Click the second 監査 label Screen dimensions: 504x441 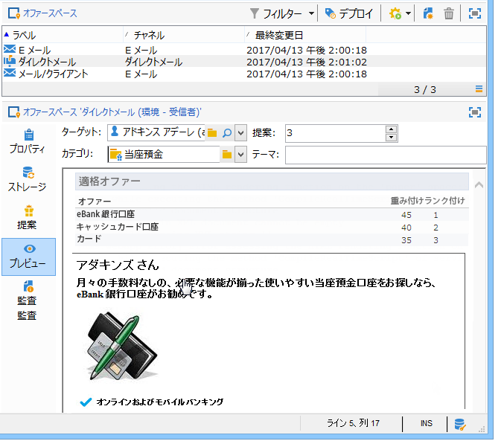(x=27, y=315)
